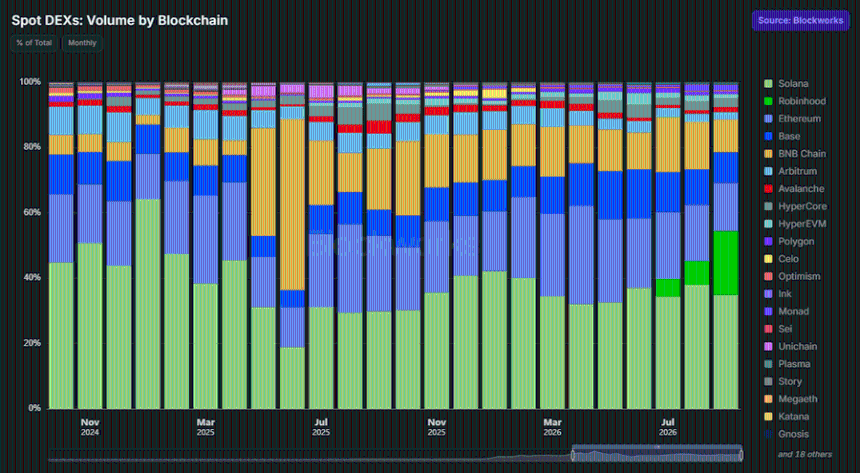Toggle Optimism legend entry
This screenshot has height=473, width=860.
point(793,276)
